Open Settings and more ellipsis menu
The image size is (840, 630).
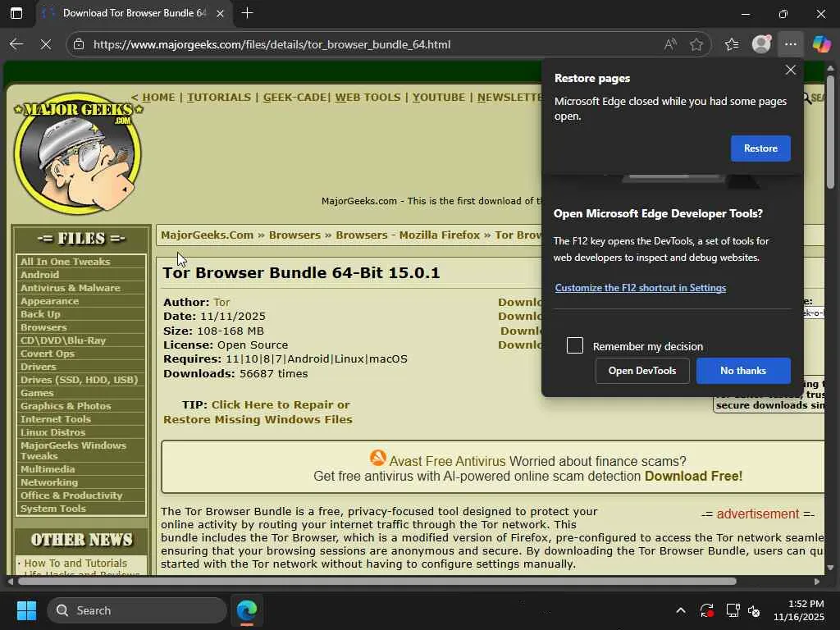(x=790, y=44)
